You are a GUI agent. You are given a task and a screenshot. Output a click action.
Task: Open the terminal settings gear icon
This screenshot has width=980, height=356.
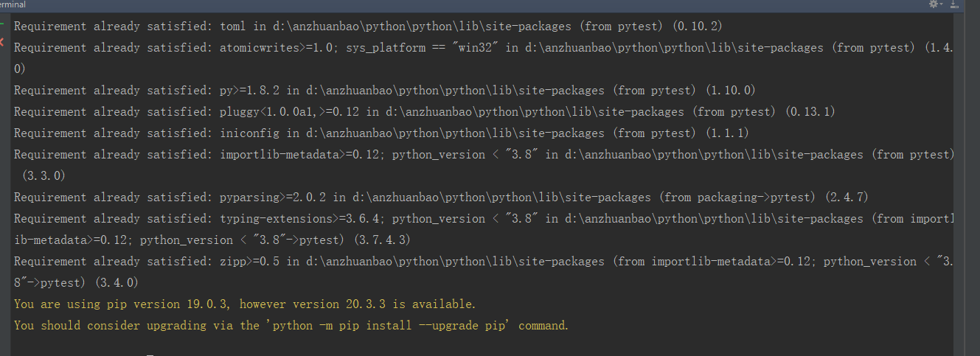point(934,4)
